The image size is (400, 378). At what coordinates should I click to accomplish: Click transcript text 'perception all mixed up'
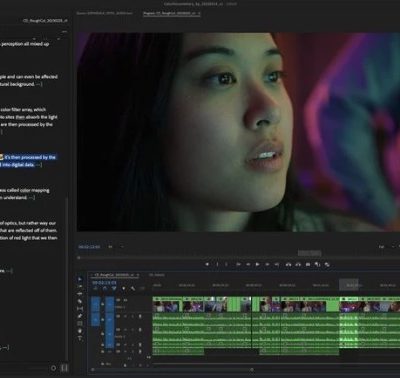[x=25, y=44]
